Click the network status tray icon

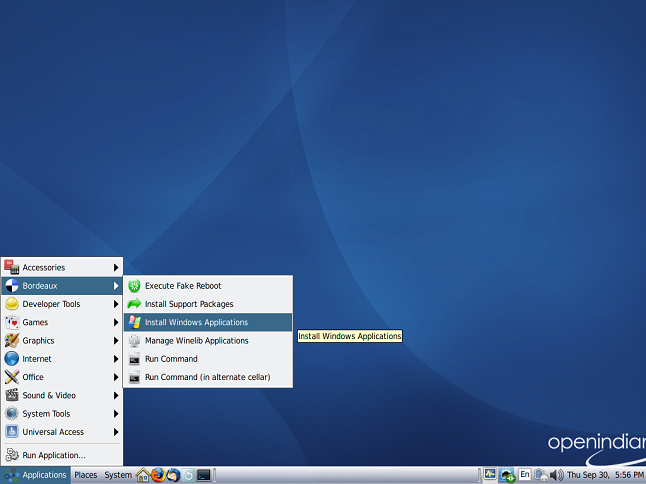click(507, 475)
